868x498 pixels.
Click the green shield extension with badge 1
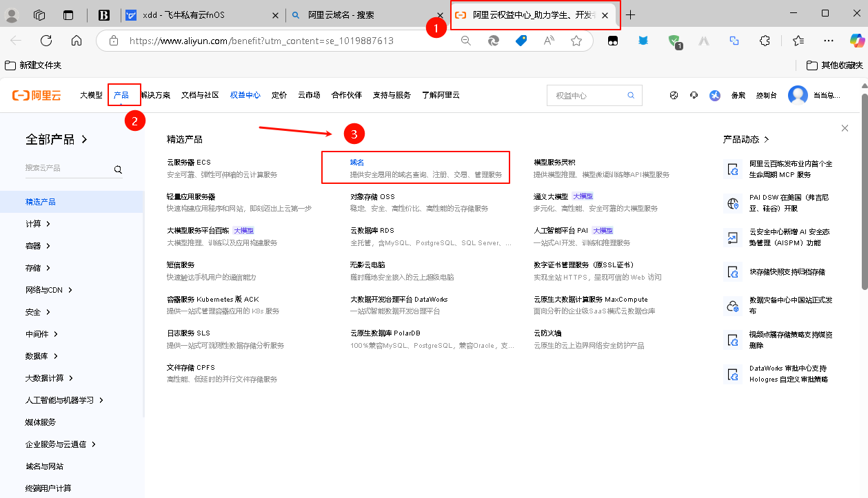[x=674, y=41]
